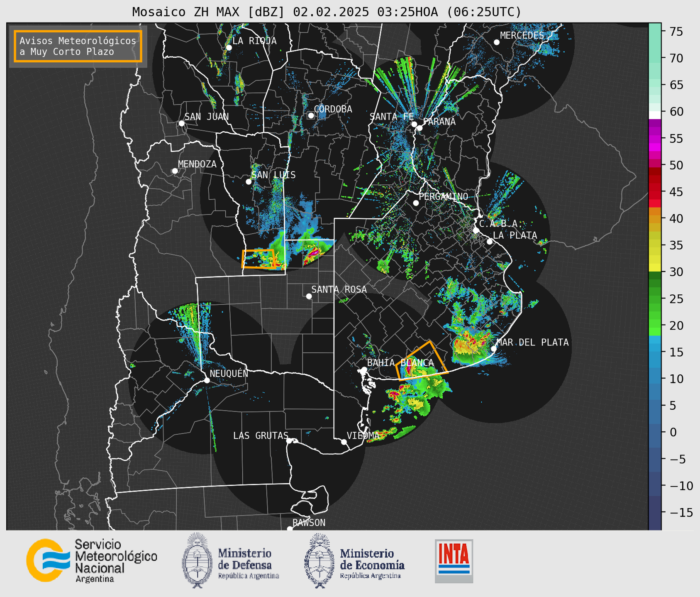
Task: Click the orange warning rectangle south of San Luis
Action: (259, 259)
